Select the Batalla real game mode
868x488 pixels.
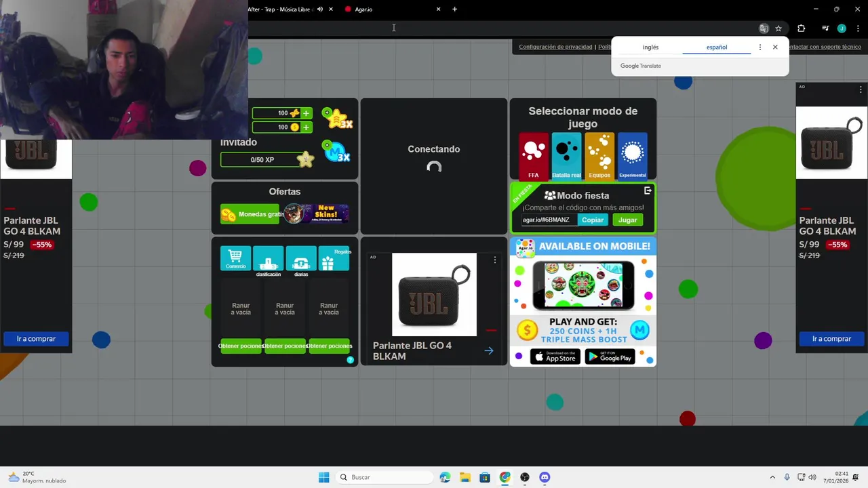click(566, 156)
